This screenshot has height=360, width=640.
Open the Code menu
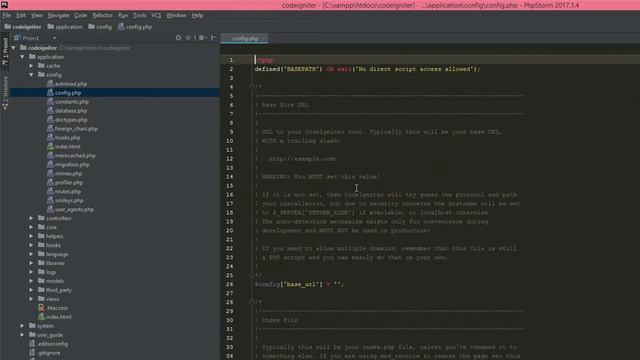coord(80,15)
